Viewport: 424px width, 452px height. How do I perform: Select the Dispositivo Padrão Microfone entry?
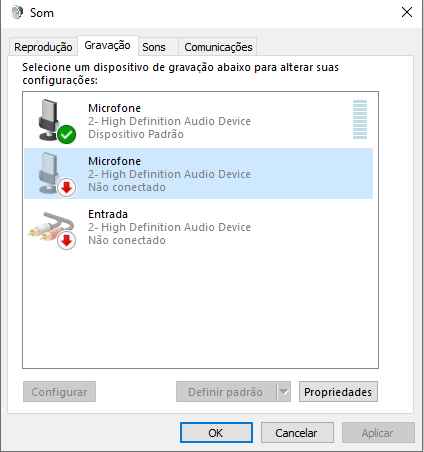199,121
